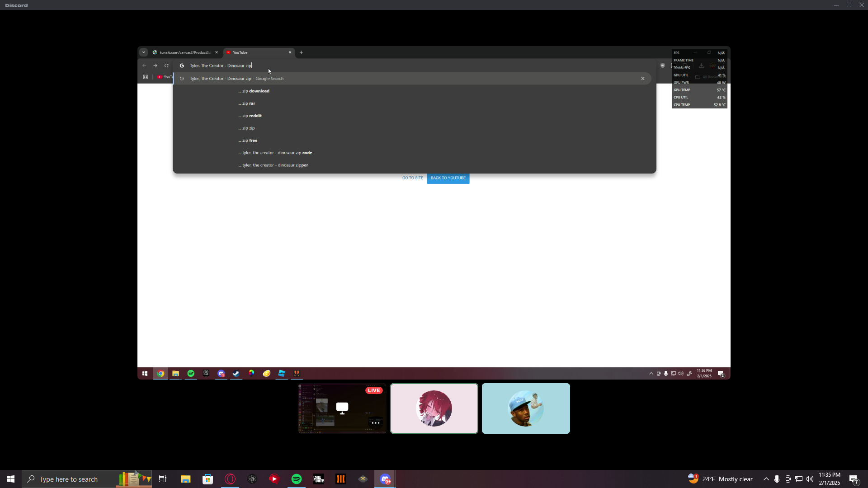Click the Discord taskbar icon
This screenshot has width=868, height=488.
[x=385, y=479]
